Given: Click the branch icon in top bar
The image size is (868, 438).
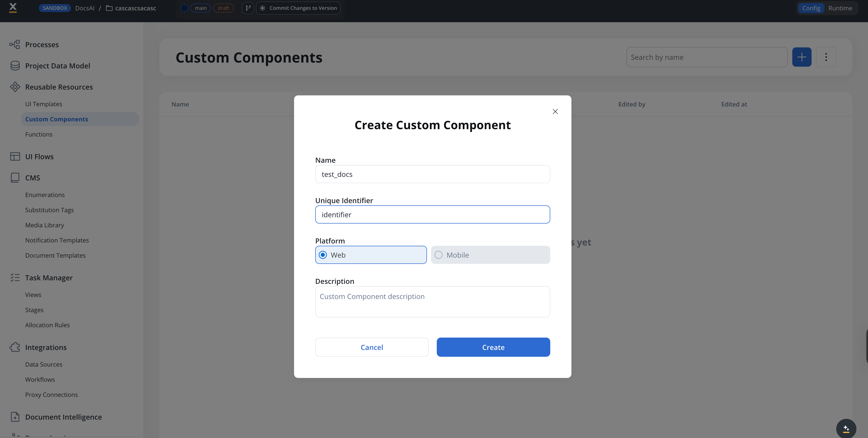Looking at the screenshot, I should (x=248, y=8).
